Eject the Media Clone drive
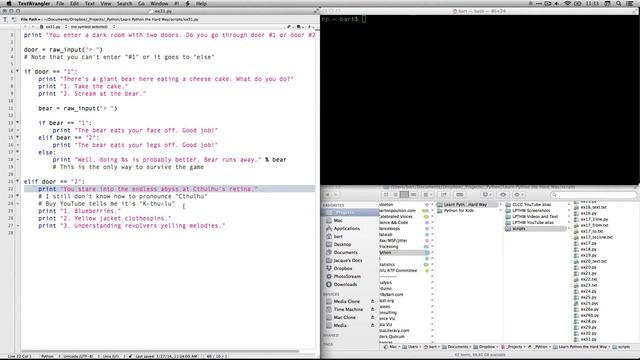 (372, 301)
